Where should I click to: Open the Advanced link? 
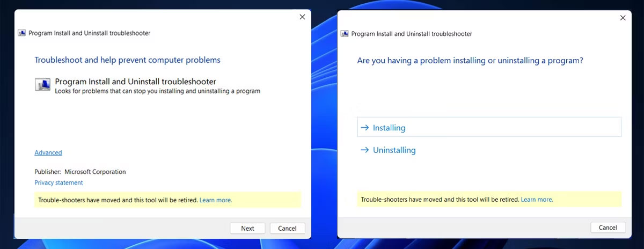[x=48, y=153]
